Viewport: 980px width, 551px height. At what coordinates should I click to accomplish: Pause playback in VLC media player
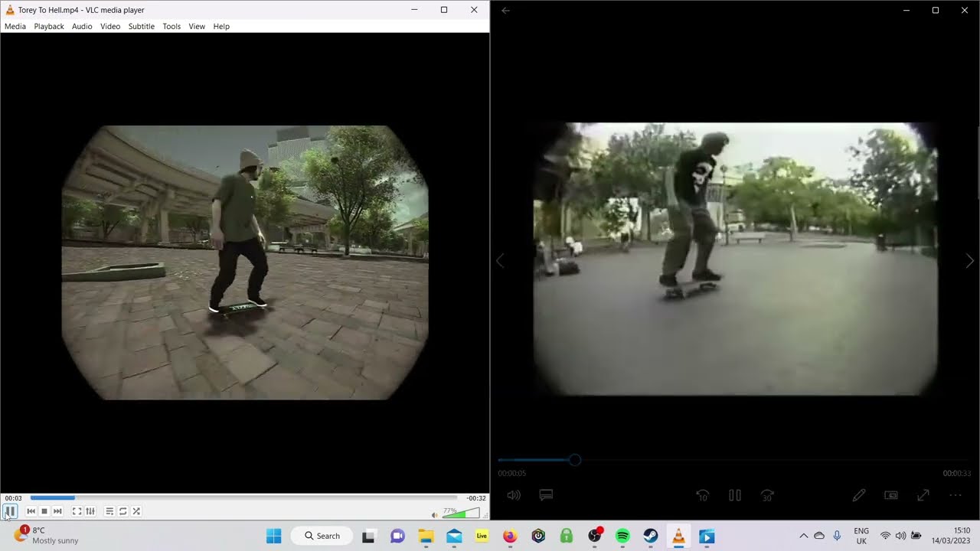click(x=10, y=511)
